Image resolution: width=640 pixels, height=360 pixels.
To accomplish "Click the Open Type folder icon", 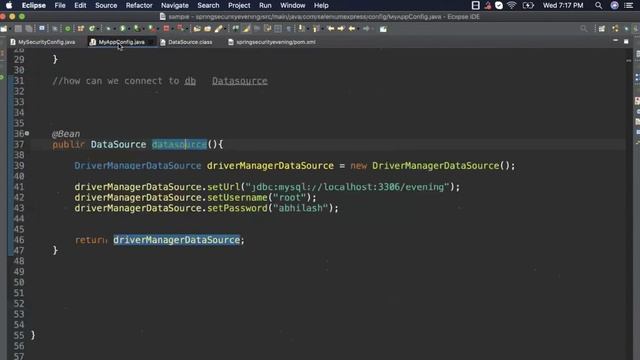I will tap(197, 29).
